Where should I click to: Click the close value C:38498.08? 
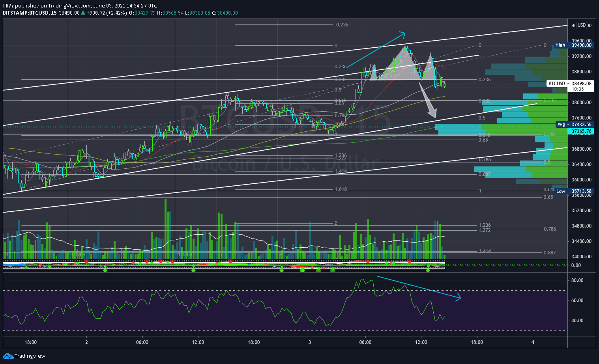click(225, 13)
